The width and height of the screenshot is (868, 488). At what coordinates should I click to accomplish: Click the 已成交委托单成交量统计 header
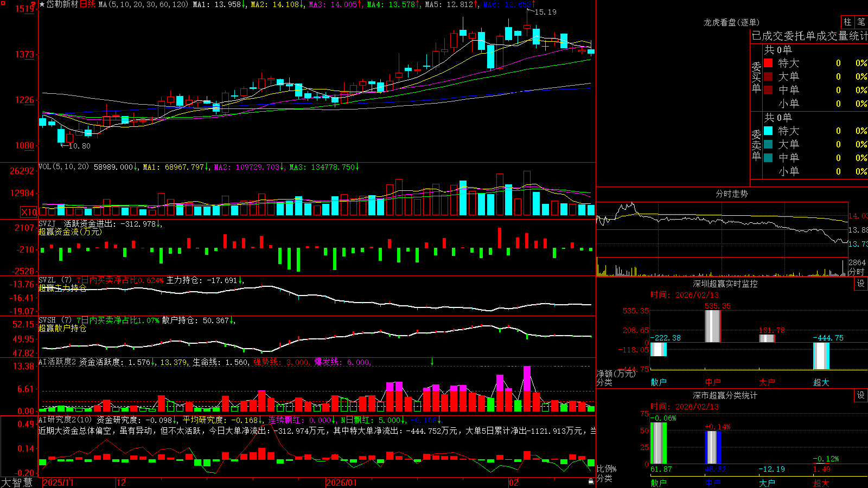click(x=809, y=36)
